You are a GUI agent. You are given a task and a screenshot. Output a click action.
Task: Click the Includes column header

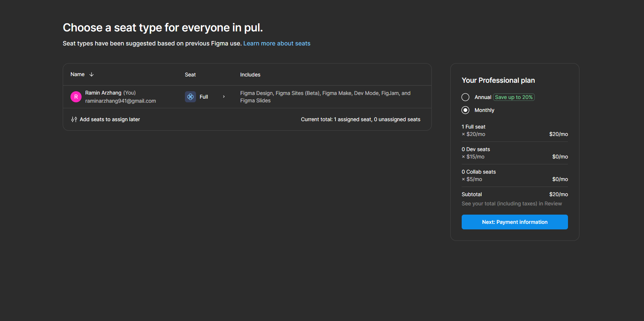250,75
